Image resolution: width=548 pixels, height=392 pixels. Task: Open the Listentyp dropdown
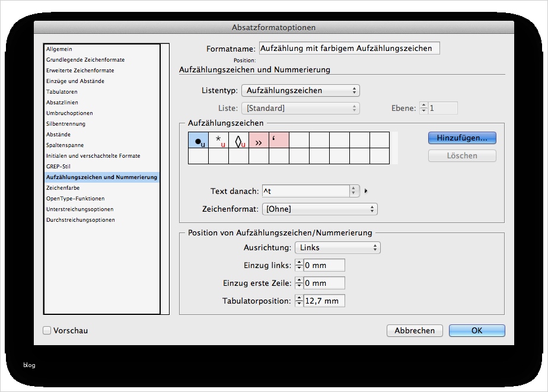[x=300, y=90]
